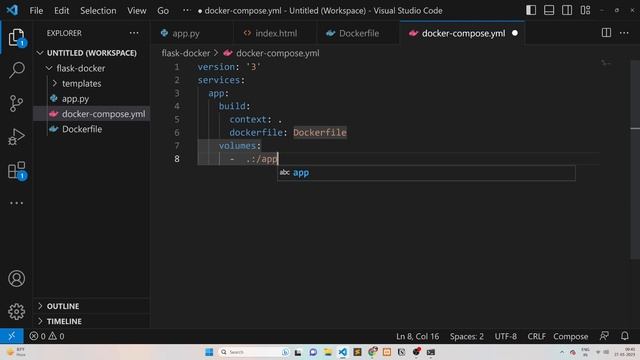Click the editor vertical scrollbar
Screen dimensions: 640x360
(x=635, y=159)
